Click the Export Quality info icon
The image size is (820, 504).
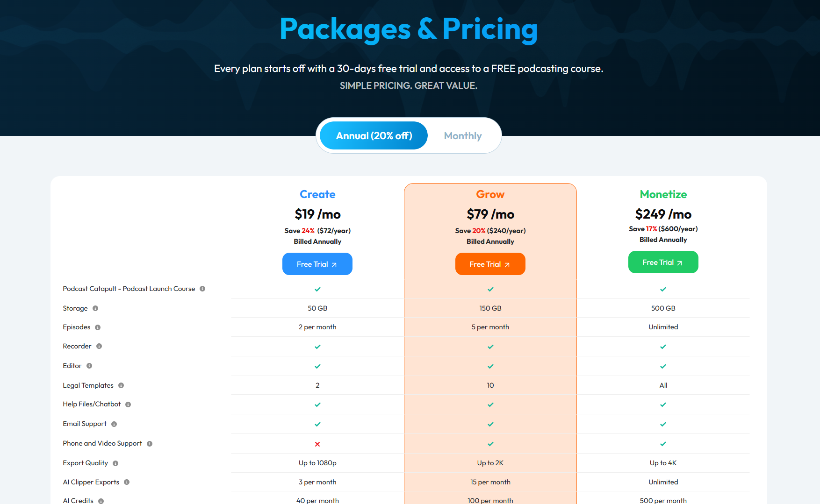coord(115,463)
